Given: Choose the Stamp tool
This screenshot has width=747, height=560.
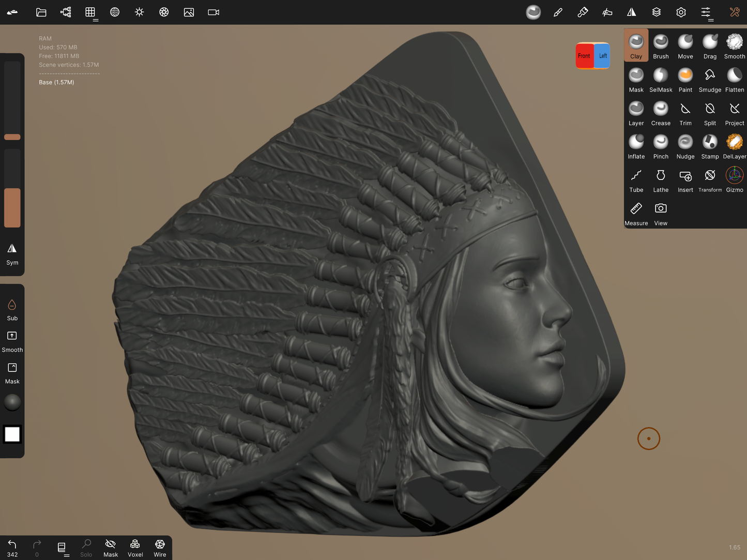Looking at the screenshot, I should [x=710, y=146].
